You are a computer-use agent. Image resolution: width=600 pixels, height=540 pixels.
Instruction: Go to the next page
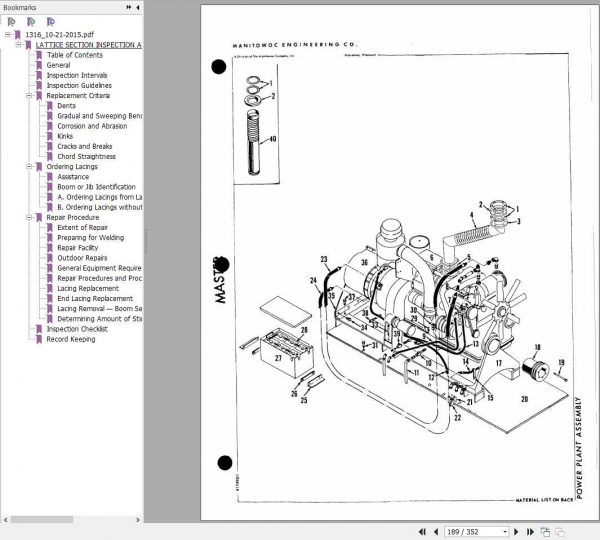[516, 532]
